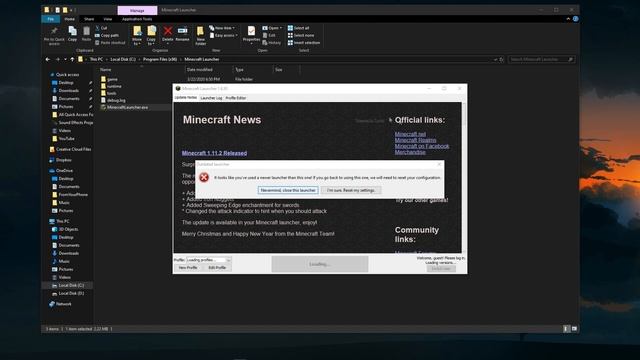Select the View ribbon tab
640x360 pixels.
point(107,19)
